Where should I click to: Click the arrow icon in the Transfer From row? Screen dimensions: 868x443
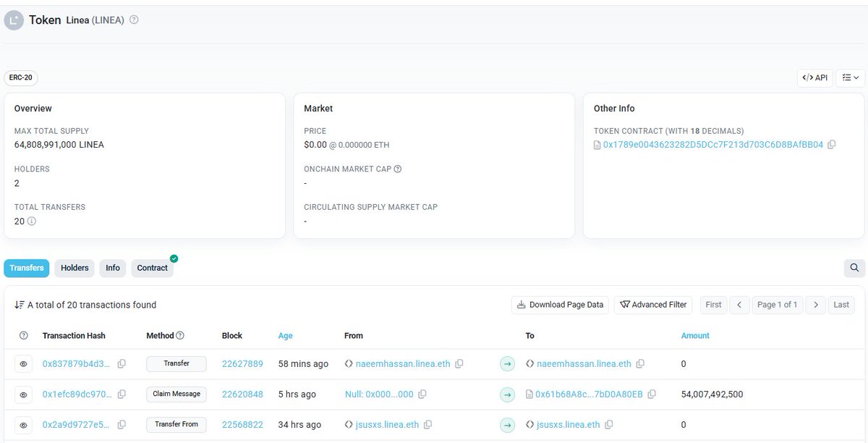coord(508,425)
